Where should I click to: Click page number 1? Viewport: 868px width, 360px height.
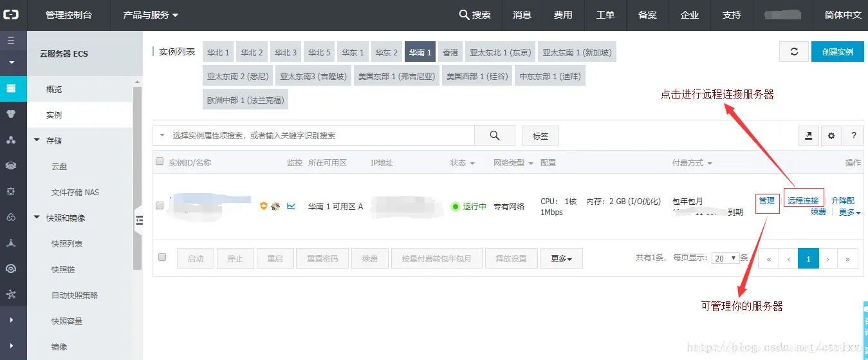(x=808, y=259)
